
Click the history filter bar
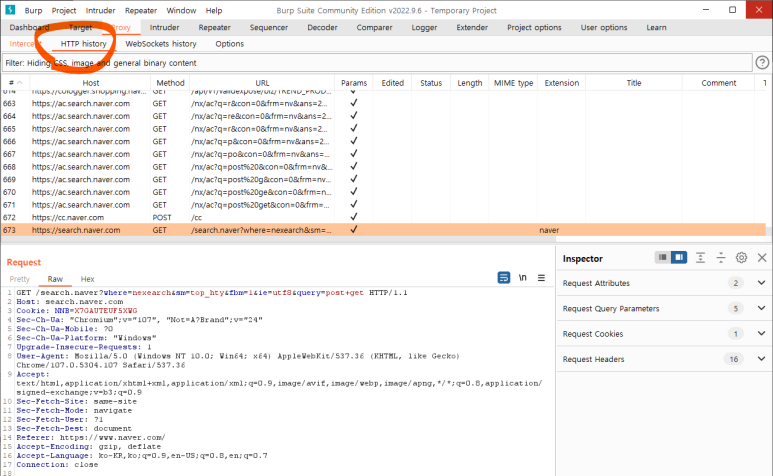pos(377,63)
